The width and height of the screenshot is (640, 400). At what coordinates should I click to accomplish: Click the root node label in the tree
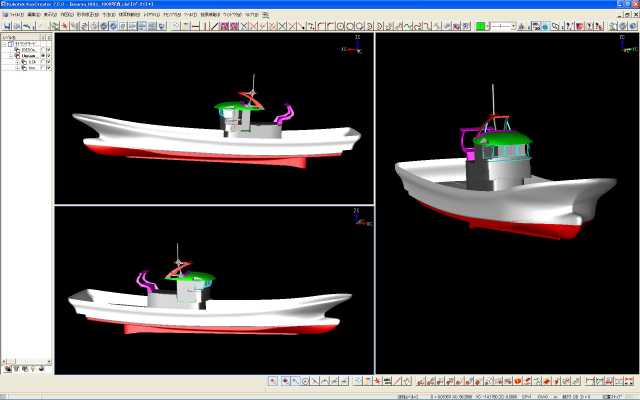coord(24,44)
